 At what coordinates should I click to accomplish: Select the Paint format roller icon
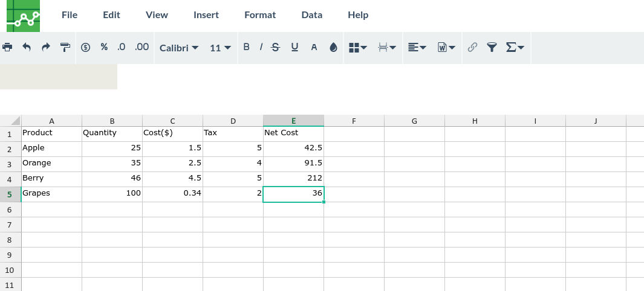point(65,48)
